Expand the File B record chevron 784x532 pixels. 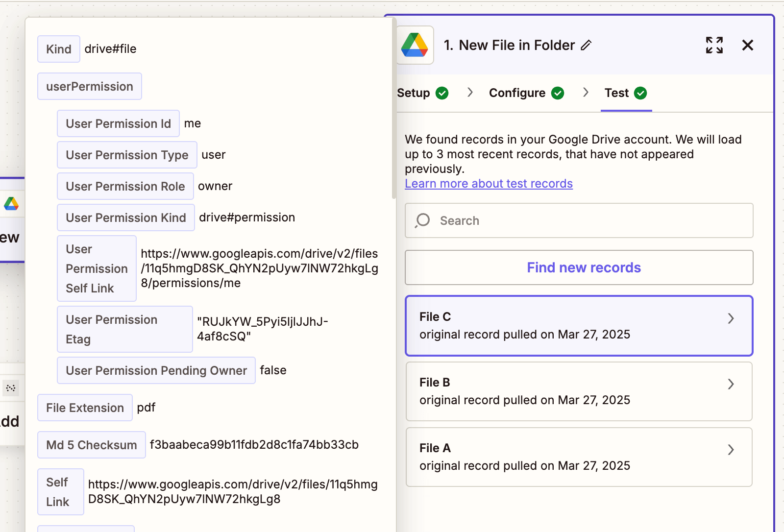click(731, 384)
